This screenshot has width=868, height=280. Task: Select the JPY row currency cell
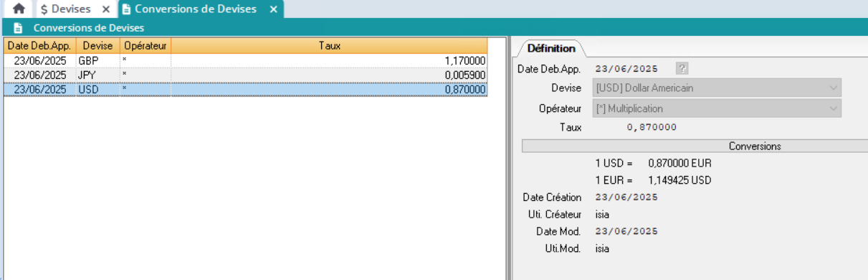[97, 75]
